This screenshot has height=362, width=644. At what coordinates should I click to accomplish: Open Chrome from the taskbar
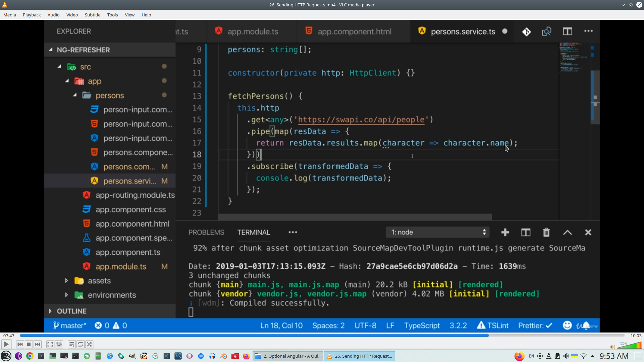click(30, 356)
